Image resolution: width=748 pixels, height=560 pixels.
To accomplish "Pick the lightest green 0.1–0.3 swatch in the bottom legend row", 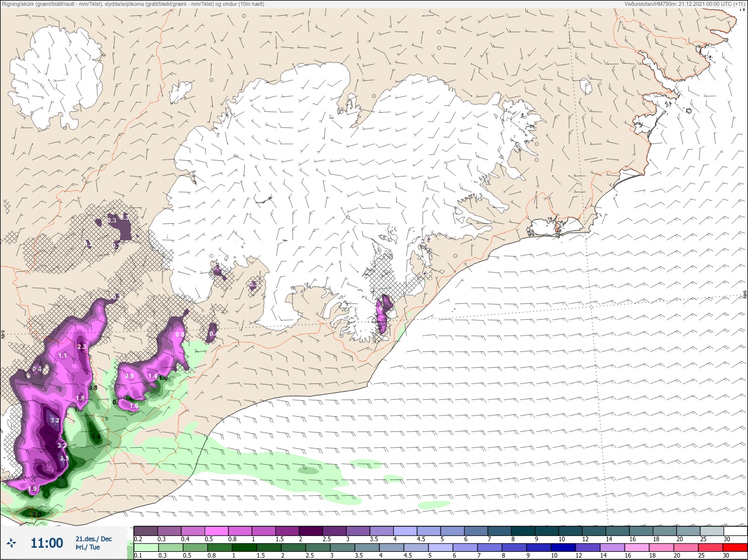I will coord(146,547).
